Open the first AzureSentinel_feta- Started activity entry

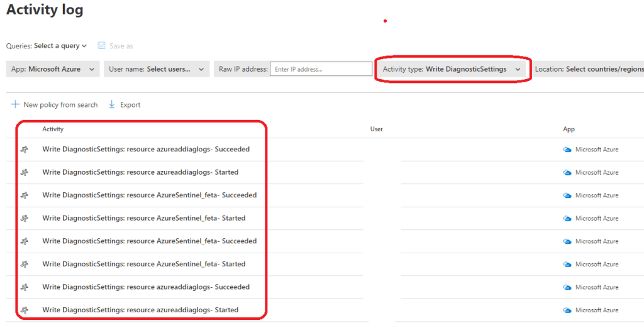coord(144,218)
